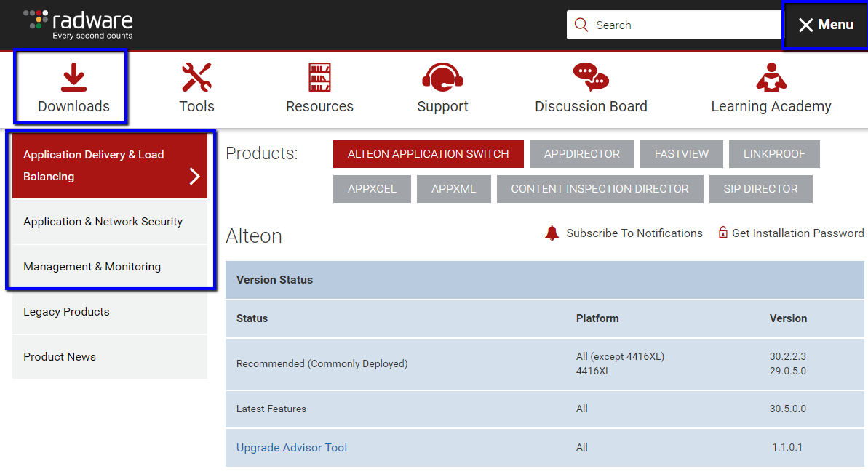Click the Radware logo
Screen dimensions: 868x474
coord(79,24)
